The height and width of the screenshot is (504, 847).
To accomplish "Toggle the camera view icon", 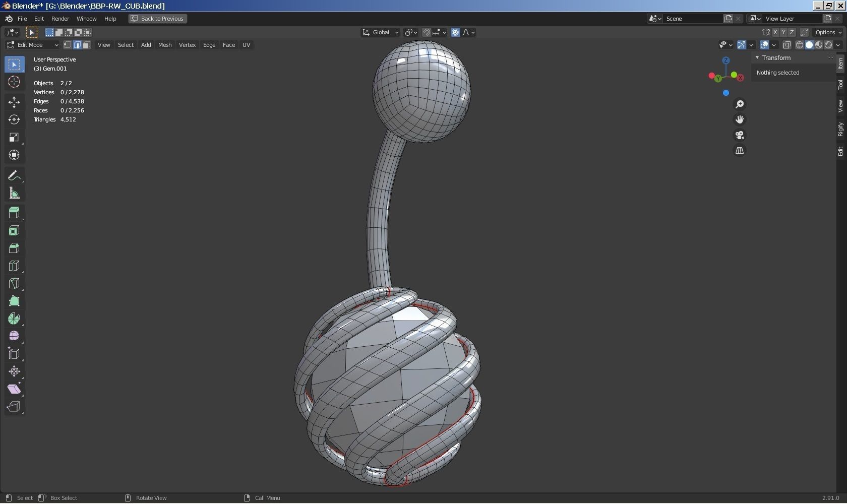I will point(740,135).
